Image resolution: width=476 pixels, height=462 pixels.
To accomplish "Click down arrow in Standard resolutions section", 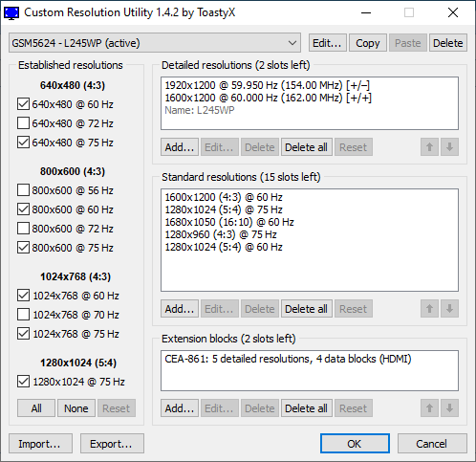I will pos(449,309).
